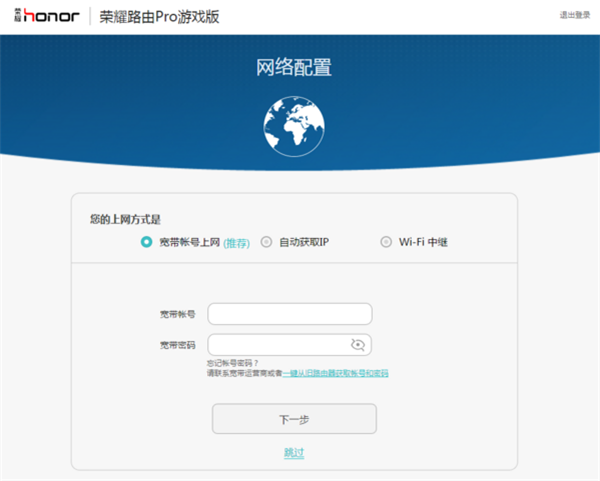
Task: Click the 荣耀路由Pro游戏版 title text
Action: pos(160,17)
